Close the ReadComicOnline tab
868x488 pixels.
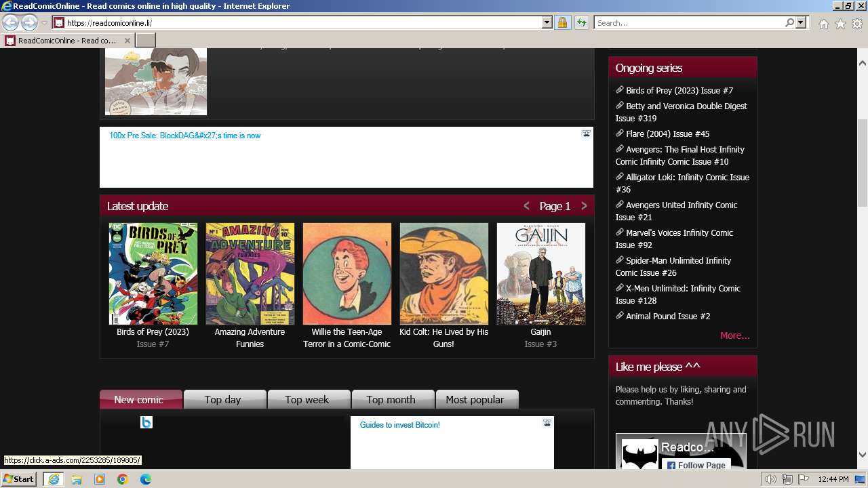pos(127,41)
